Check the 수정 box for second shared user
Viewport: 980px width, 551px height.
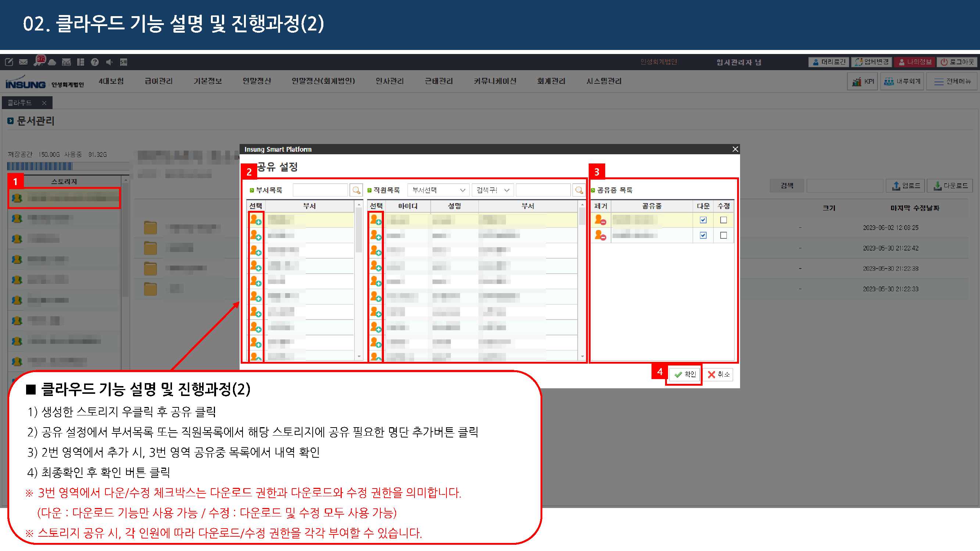[x=723, y=235]
